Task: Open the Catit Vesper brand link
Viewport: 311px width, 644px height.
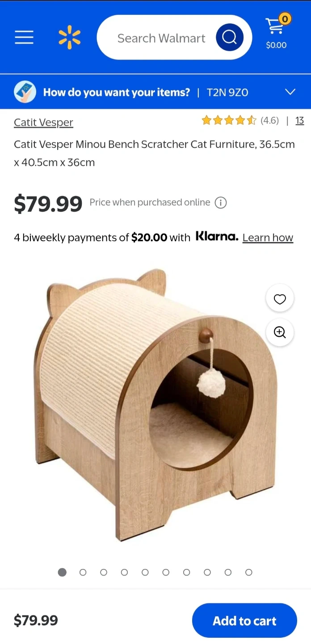Action: point(43,122)
